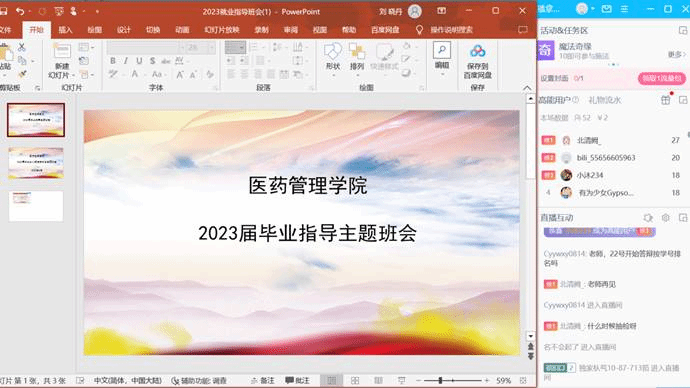The height and width of the screenshot is (388, 690).
Task: Click the speaker icon beside 直播互动
Action: 648,218
